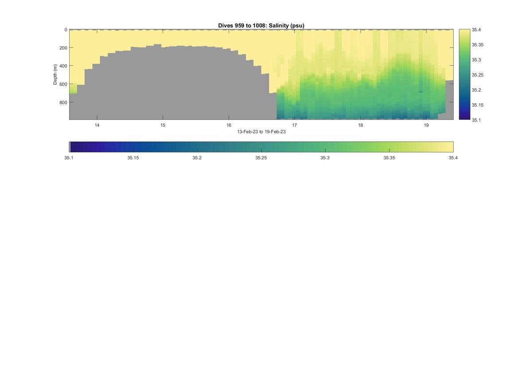
Task: Click horizontal colorbar label '35.15'
Action: click(133, 158)
